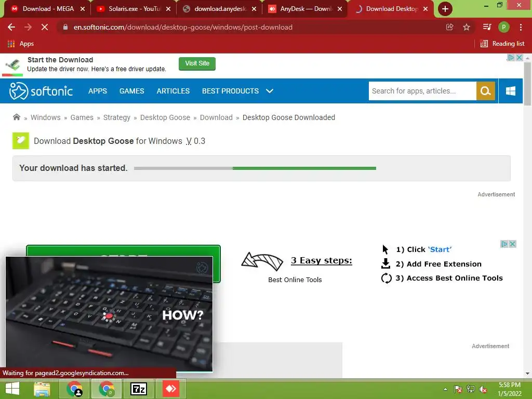This screenshot has width=532, height=399.
Task: Click the network tray icon
Action: (x=471, y=389)
